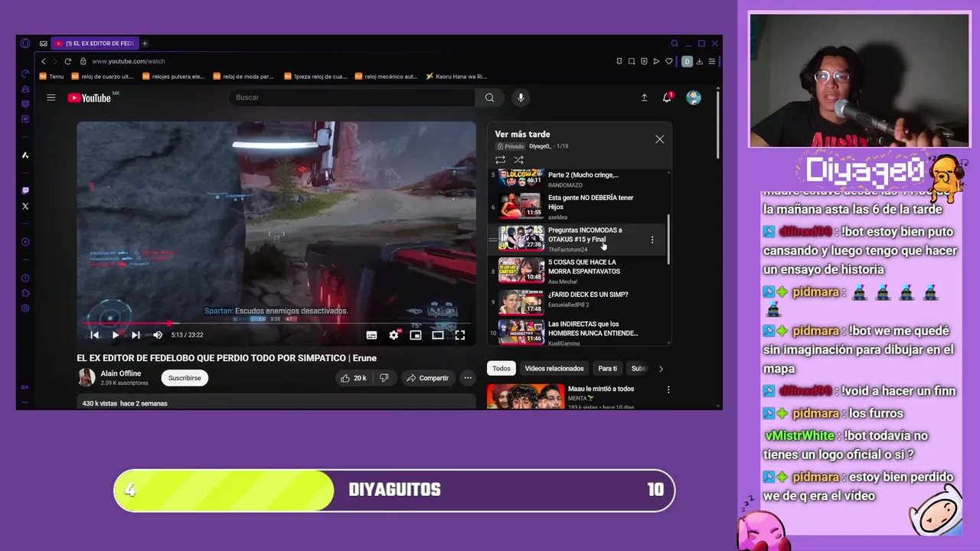
Task: Skip to the next video
Action: (136, 334)
